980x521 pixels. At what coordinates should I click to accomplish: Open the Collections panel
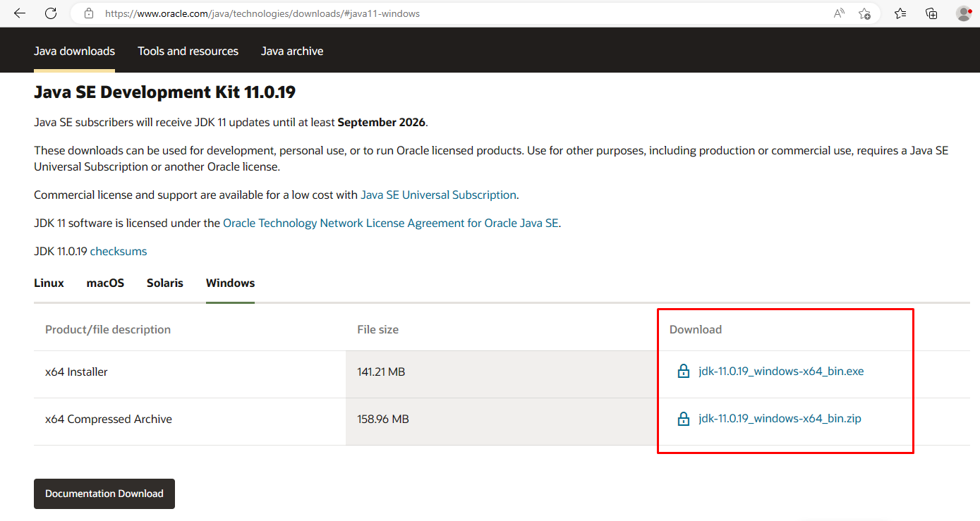tap(931, 13)
